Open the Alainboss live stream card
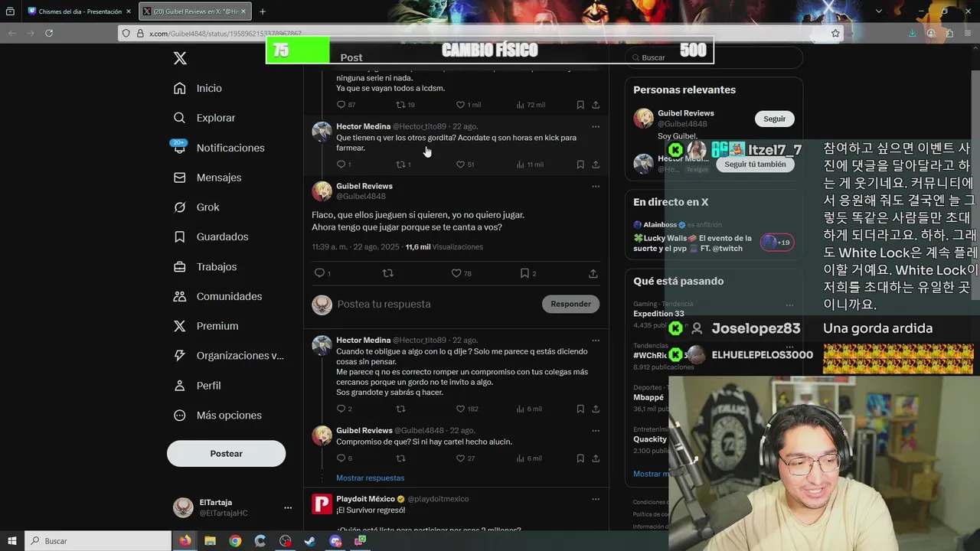 tap(714, 236)
